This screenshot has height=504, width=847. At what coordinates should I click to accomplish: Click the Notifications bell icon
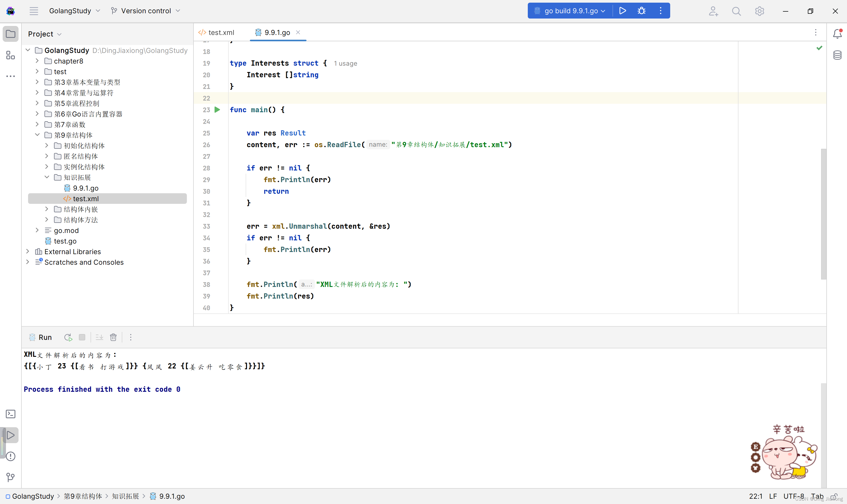pyautogui.click(x=837, y=34)
